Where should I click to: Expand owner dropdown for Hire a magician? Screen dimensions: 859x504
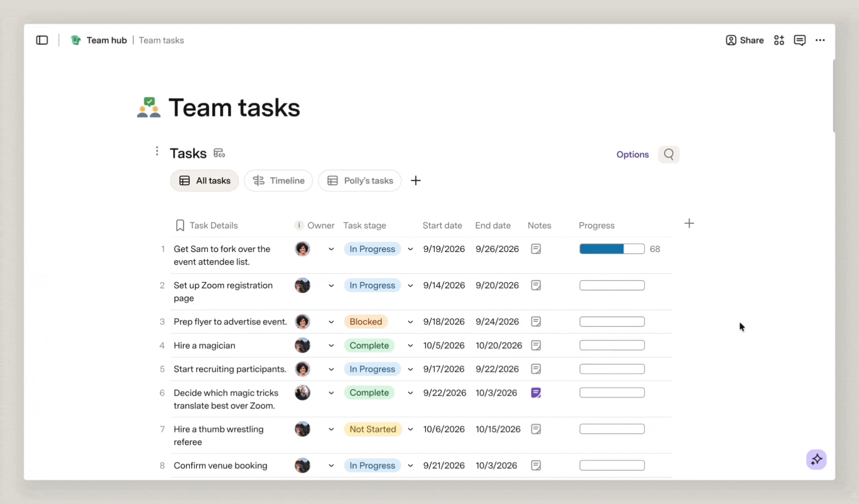pos(331,345)
